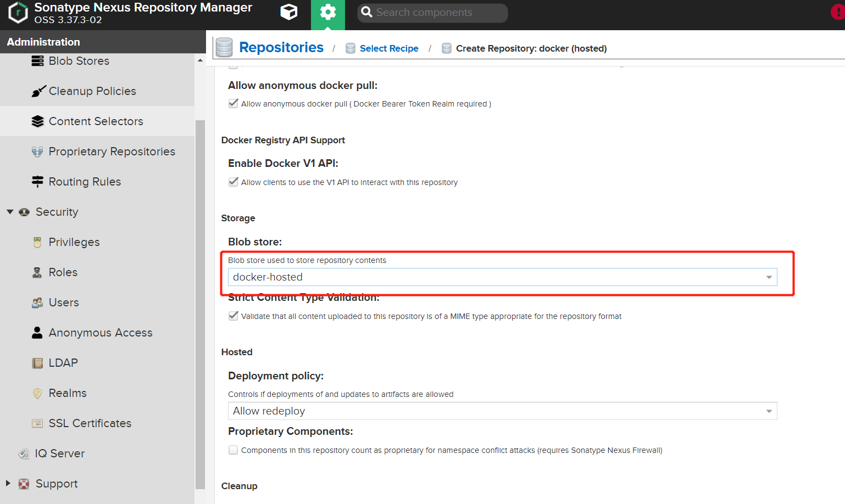Click the Blob Stores icon
Screen dimensions: 845x504
coord(37,61)
